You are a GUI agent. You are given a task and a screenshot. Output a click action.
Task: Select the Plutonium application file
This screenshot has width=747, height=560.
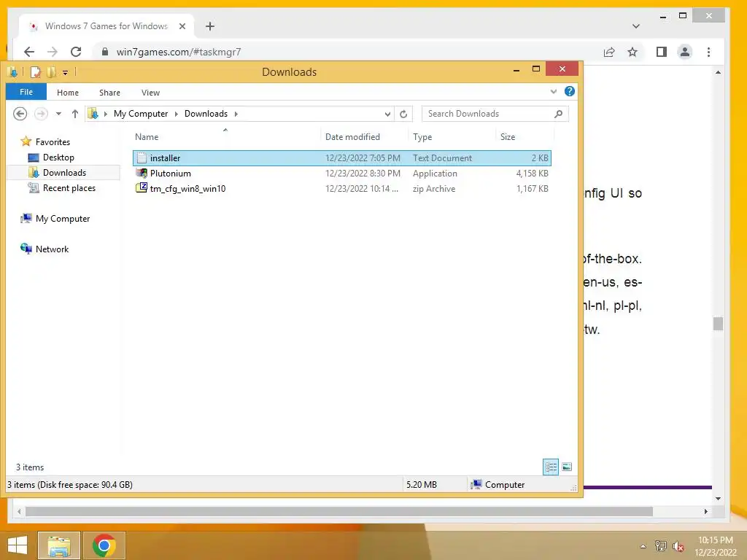[341, 174]
